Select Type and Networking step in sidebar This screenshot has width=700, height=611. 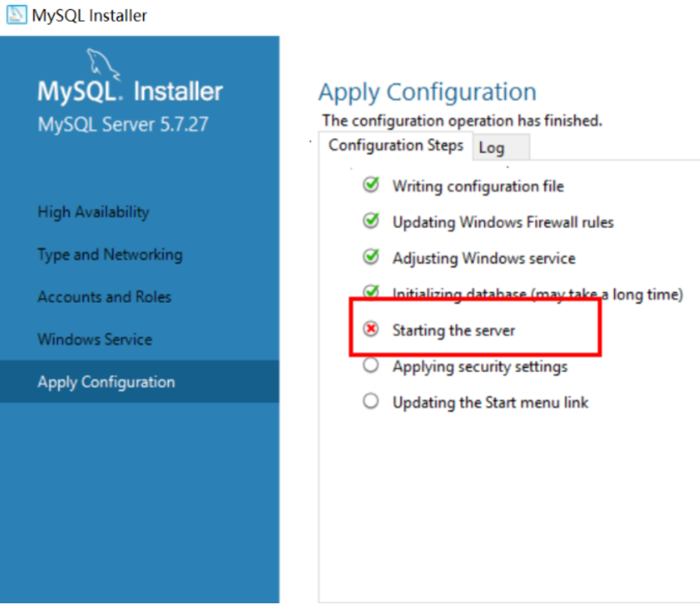click(110, 254)
